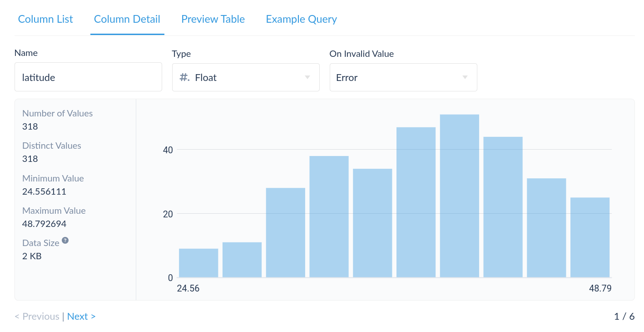Click the second-shortest histogram bar
The width and height of the screenshot is (644, 332).
tap(242, 260)
